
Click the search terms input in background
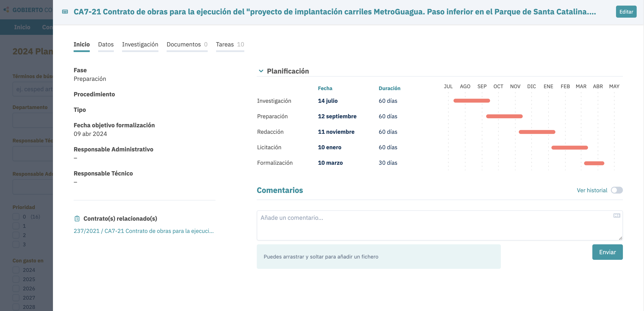33,89
